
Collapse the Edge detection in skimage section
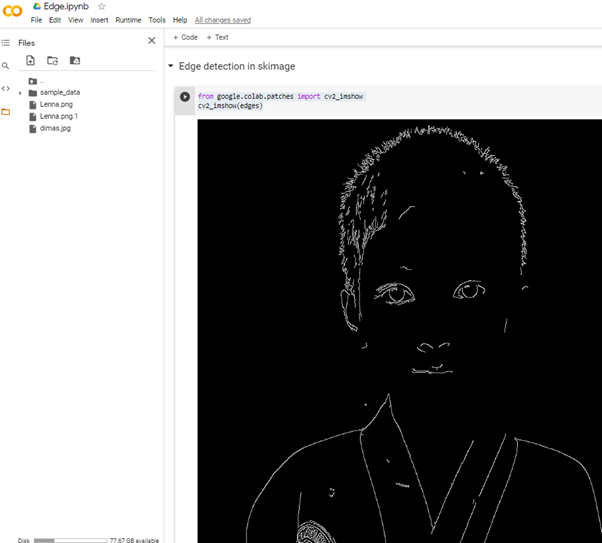tap(171, 66)
